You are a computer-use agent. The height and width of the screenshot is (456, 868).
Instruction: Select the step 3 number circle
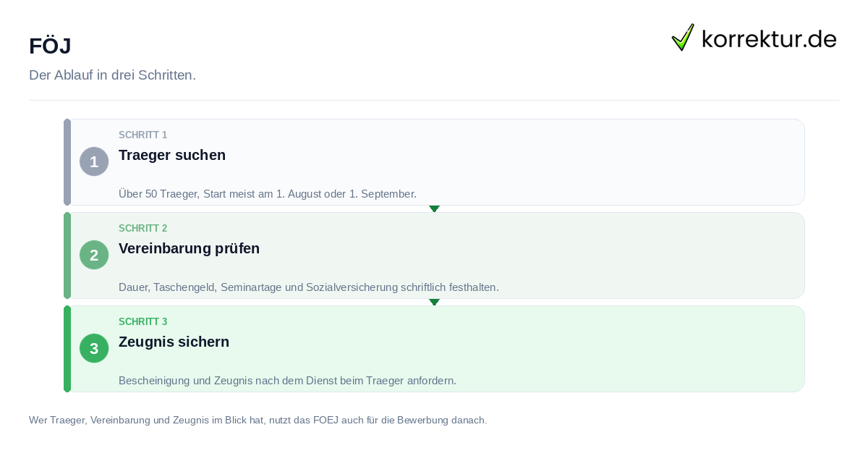(94, 348)
